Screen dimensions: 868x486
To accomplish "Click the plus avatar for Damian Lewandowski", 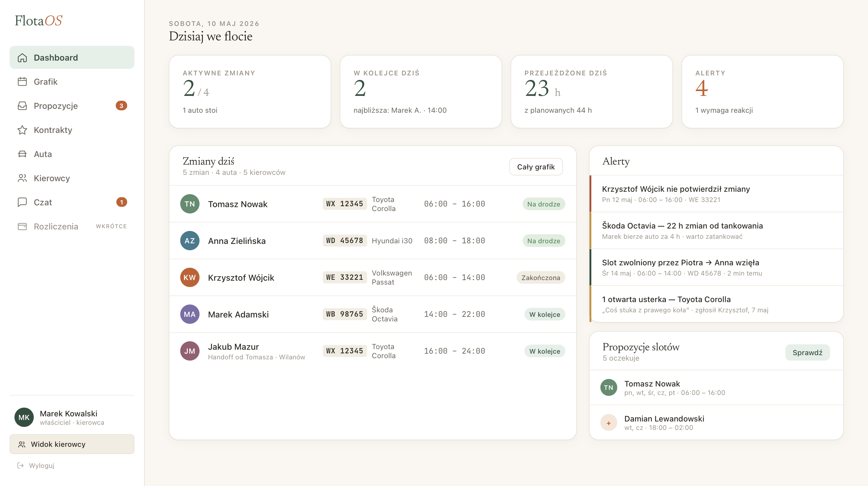I will point(609,423).
